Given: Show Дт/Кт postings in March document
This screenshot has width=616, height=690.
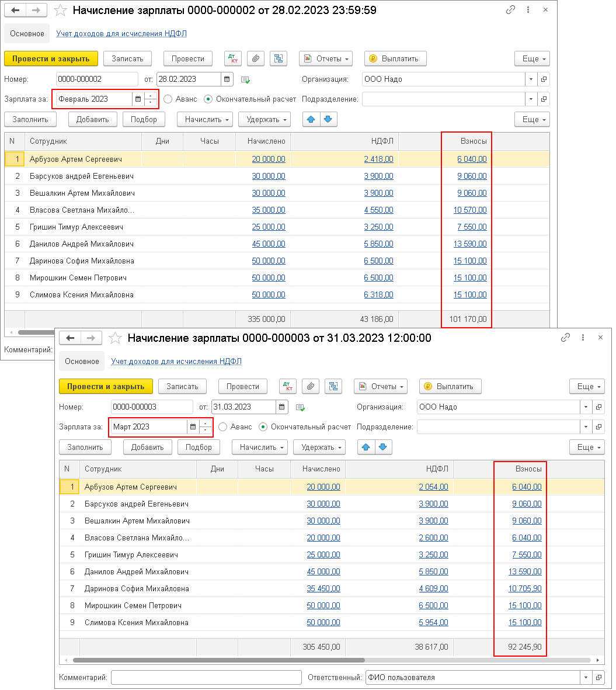Looking at the screenshot, I should [288, 386].
